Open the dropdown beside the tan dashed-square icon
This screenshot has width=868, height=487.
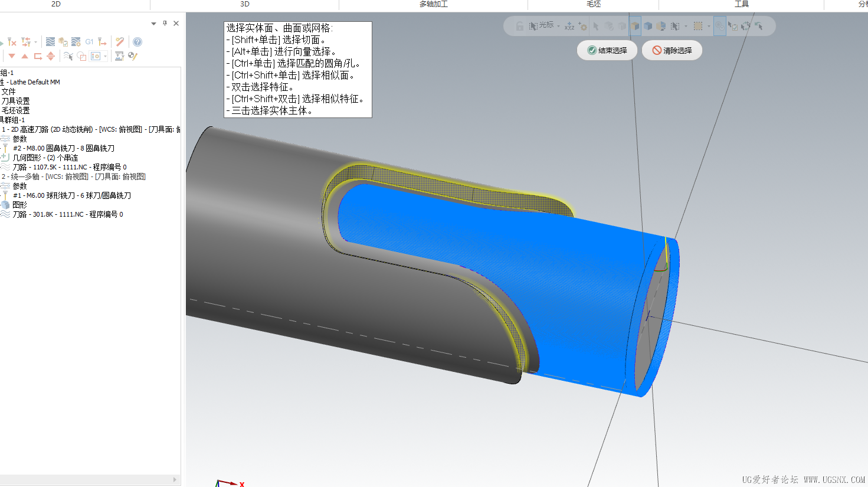click(x=709, y=26)
